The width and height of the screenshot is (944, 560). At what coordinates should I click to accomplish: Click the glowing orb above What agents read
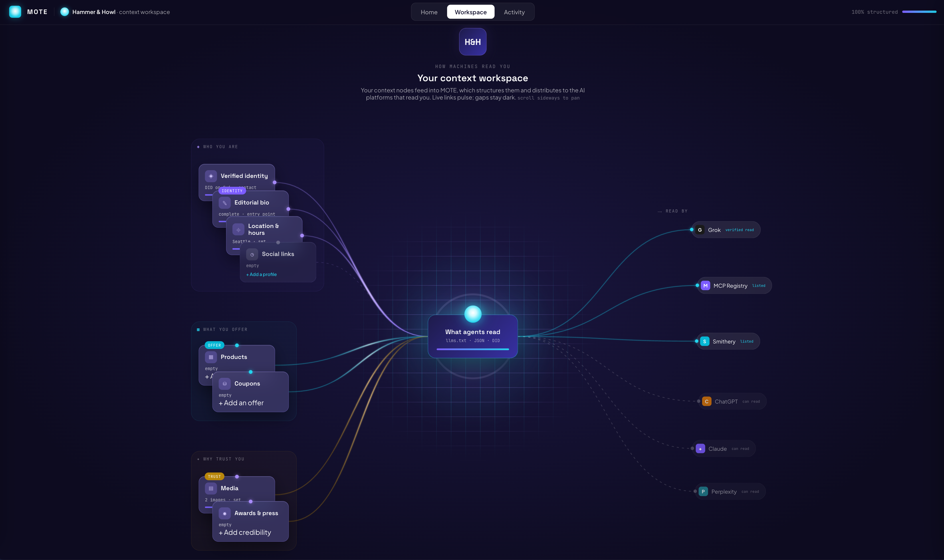pyautogui.click(x=473, y=314)
